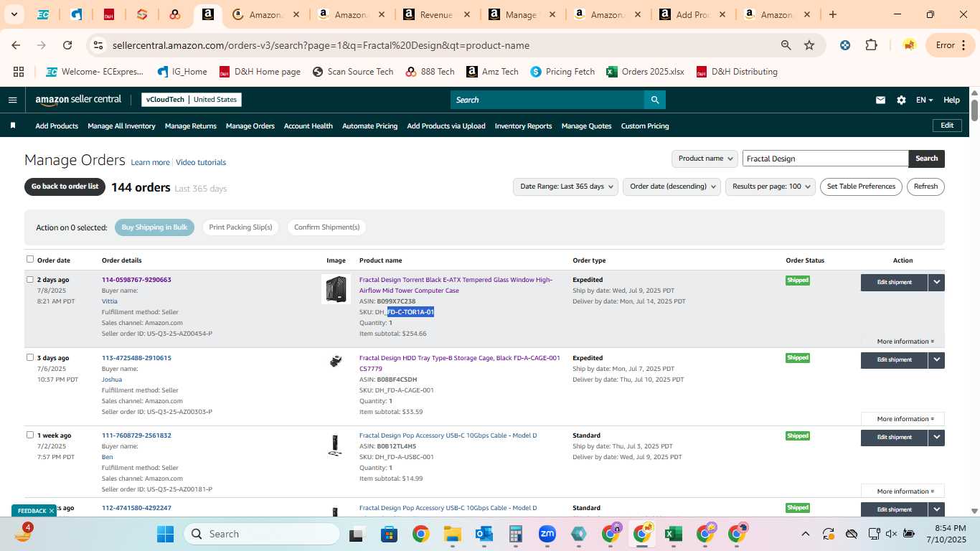Expand Edit shipment arrow for order 111-7608729-2561832

click(x=936, y=437)
